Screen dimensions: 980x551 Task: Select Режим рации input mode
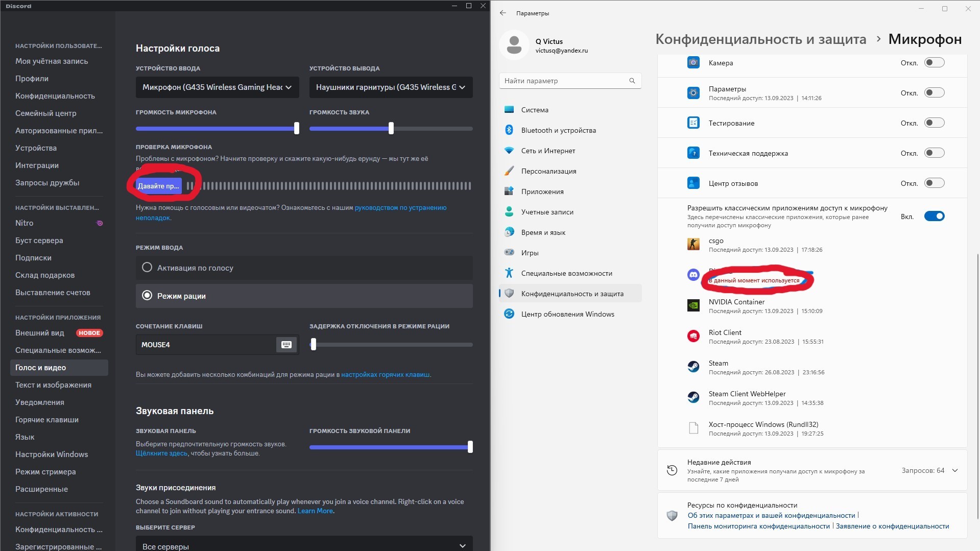point(304,296)
